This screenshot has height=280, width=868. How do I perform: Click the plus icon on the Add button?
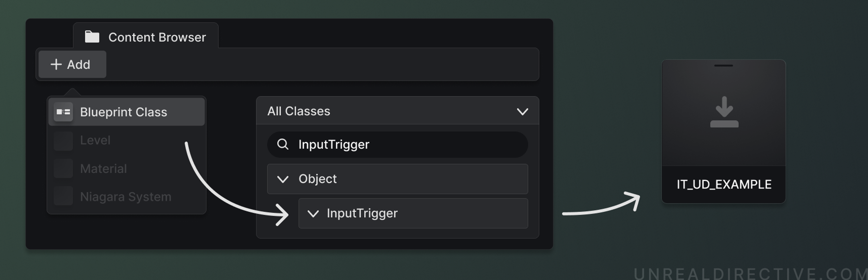(x=56, y=65)
